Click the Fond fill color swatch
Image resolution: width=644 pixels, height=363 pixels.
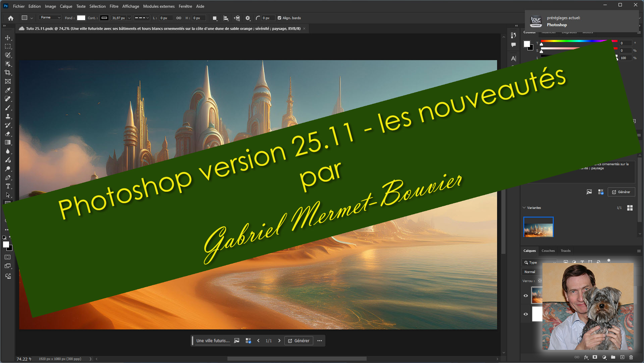(81, 18)
